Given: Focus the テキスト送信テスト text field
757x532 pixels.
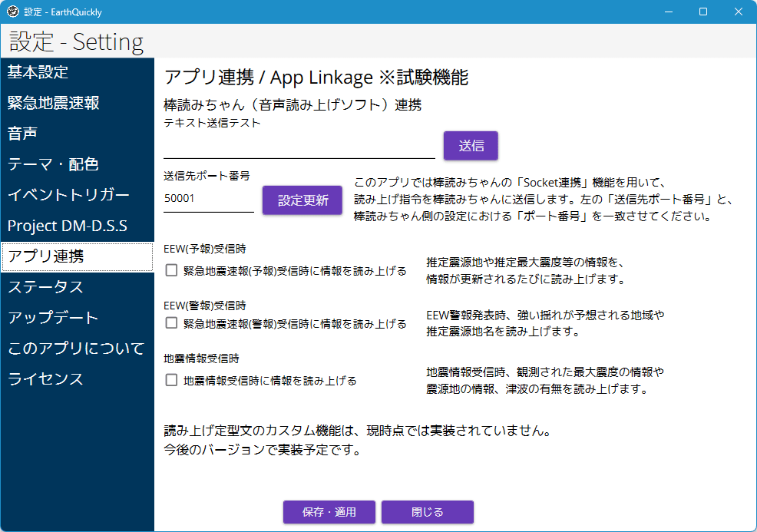Looking at the screenshot, I should point(299,147).
